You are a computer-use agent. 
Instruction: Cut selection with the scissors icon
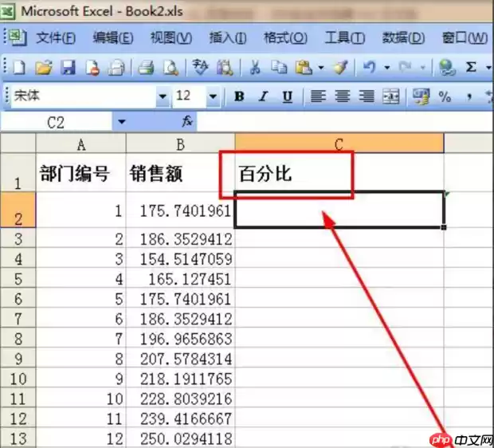point(255,67)
